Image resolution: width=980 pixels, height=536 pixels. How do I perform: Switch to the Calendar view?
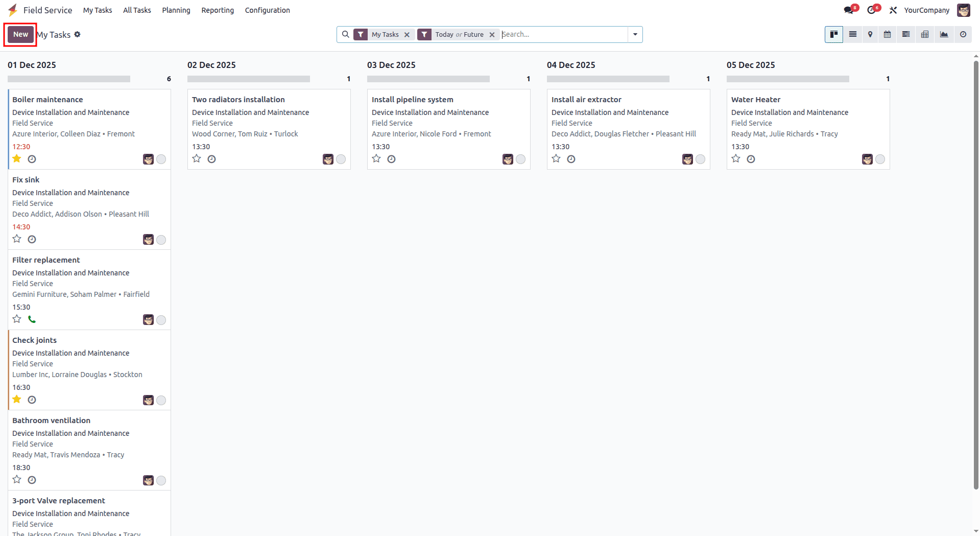click(887, 34)
